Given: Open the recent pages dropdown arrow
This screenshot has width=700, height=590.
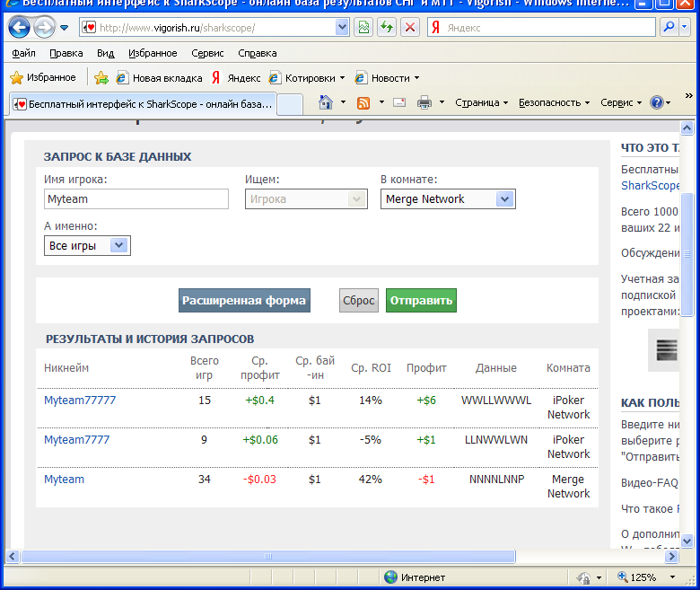Looking at the screenshot, I should 65,28.
